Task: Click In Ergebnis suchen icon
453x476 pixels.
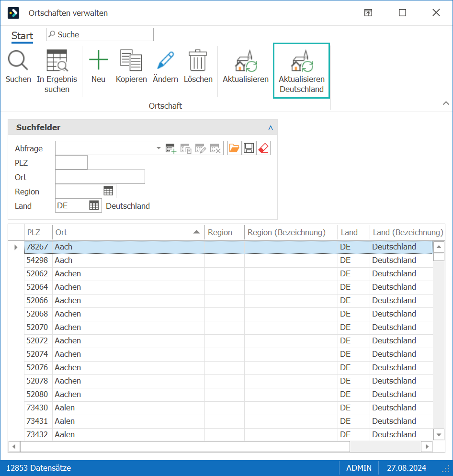Action: (57, 60)
